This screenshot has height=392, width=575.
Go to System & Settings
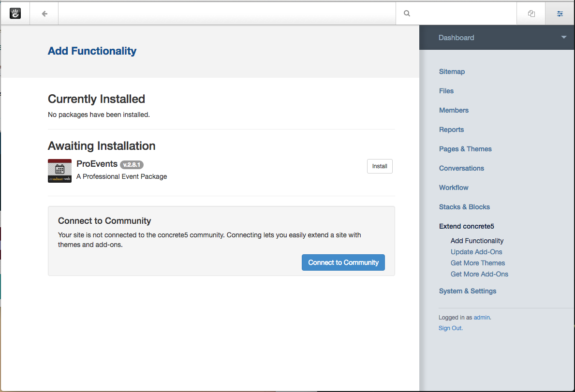468,291
